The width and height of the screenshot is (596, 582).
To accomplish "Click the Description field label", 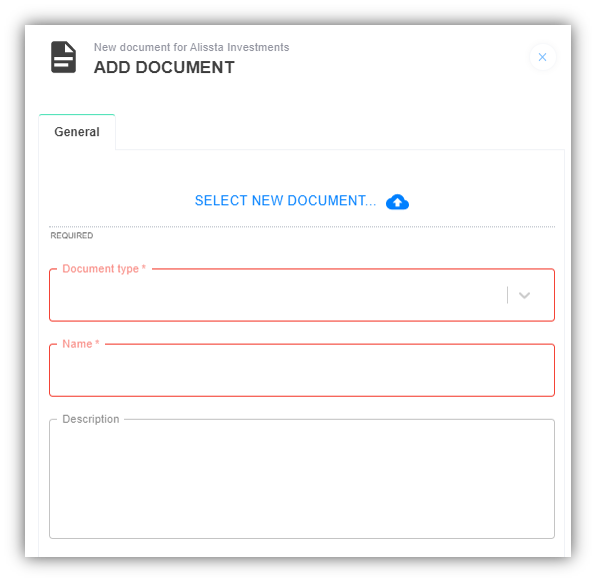I will point(90,419).
